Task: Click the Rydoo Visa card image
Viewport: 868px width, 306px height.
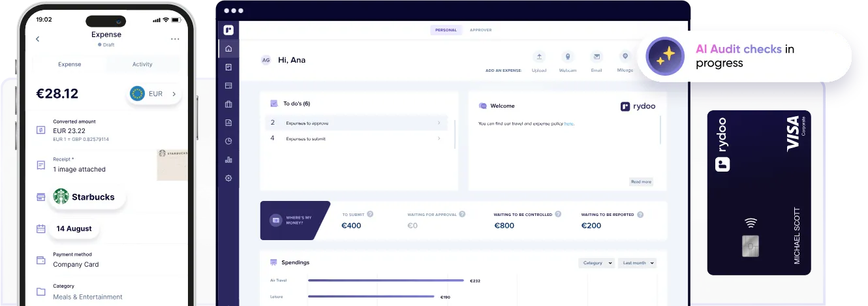Action: click(x=759, y=192)
